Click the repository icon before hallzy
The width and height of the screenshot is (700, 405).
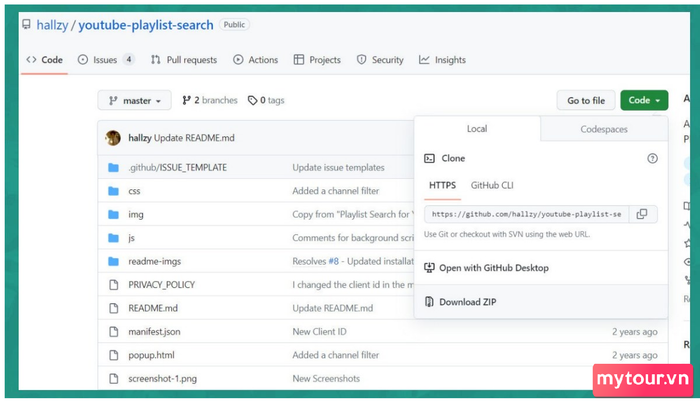click(27, 24)
